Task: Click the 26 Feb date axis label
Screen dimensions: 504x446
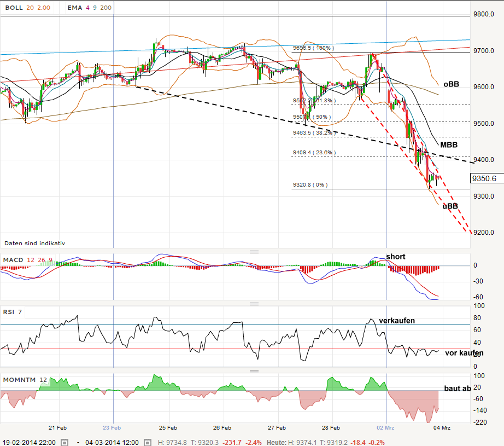Action: [x=222, y=427]
